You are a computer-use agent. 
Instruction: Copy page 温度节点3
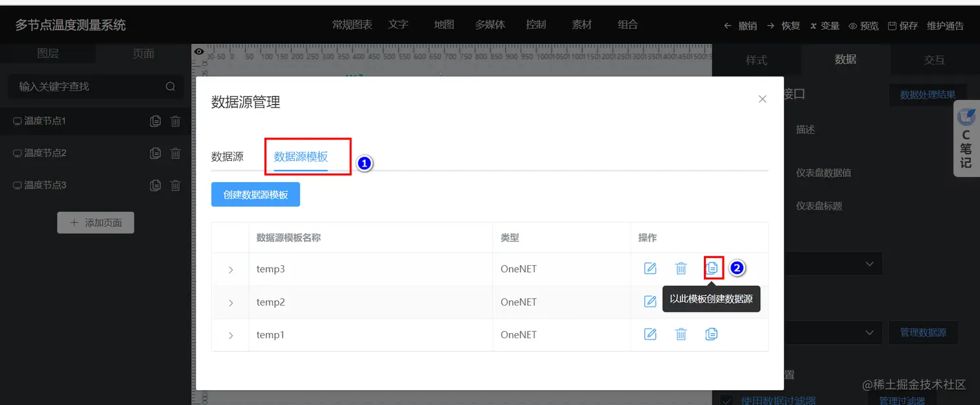[x=155, y=185]
